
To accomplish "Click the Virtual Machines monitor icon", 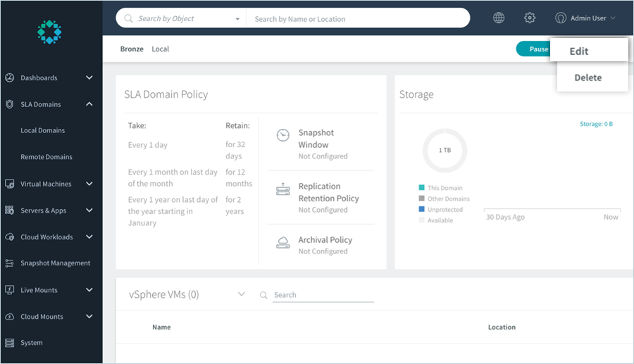I will (x=10, y=184).
